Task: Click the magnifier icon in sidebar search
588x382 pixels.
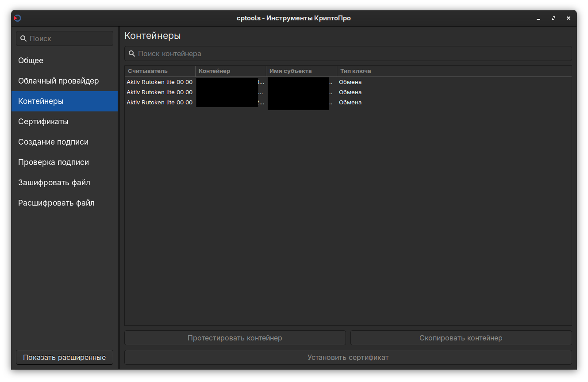Action: [x=23, y=38]
